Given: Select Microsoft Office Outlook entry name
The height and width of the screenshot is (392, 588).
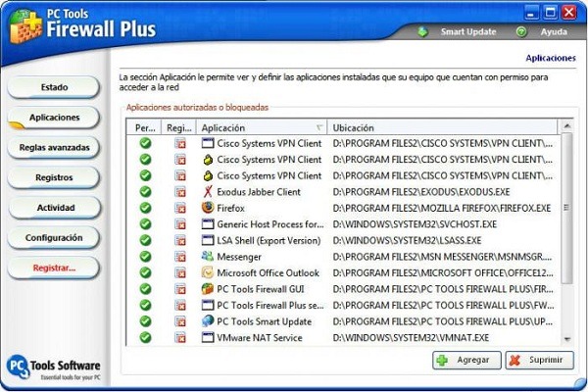Looking at the screenshot, I should pos(268,272).
